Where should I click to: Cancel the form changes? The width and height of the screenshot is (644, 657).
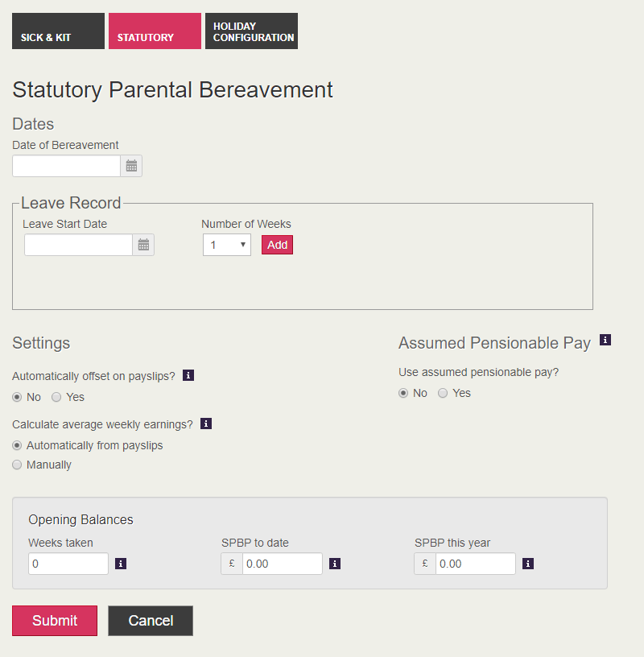150,620
